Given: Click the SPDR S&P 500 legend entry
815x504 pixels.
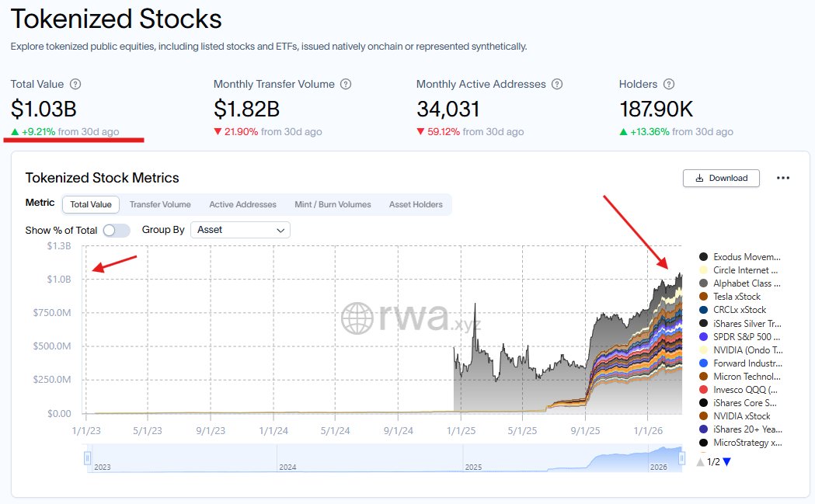Looking at the screenshot, I should (x=740, y=337).
